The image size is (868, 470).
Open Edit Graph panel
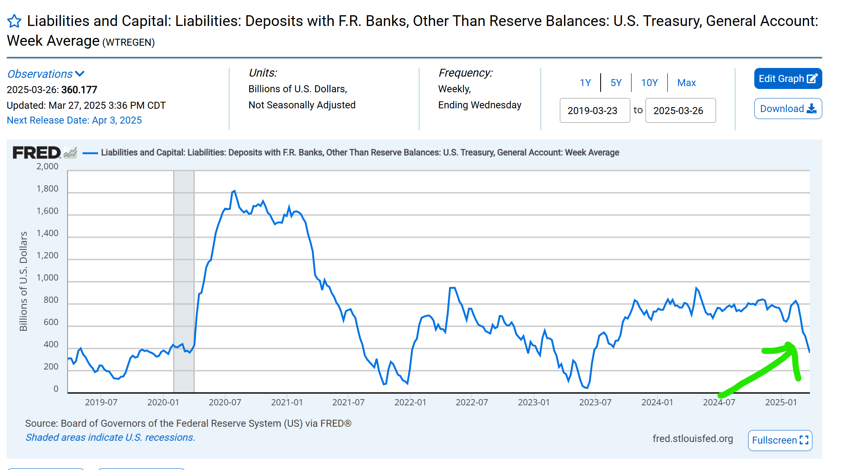click(x=782, y=79)
